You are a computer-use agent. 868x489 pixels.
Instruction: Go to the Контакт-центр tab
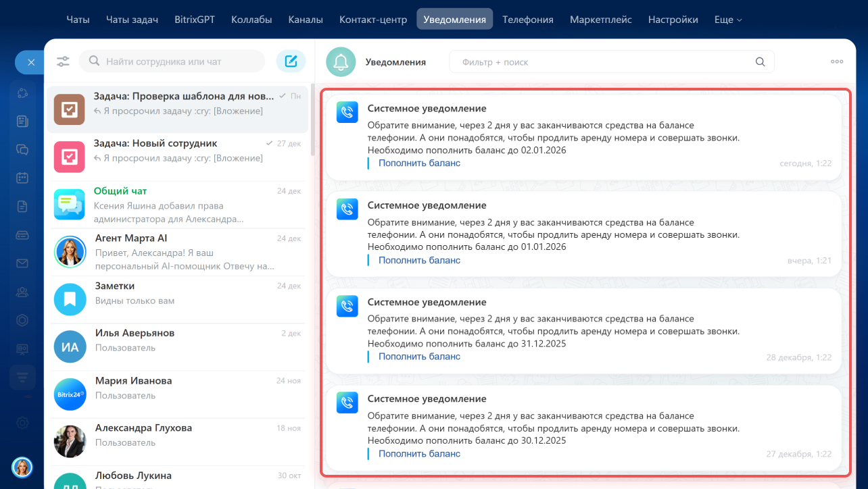point(373,20)
